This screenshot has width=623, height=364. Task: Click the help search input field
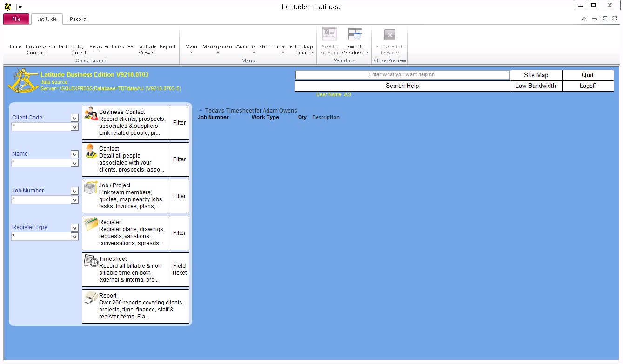point(402,75)
